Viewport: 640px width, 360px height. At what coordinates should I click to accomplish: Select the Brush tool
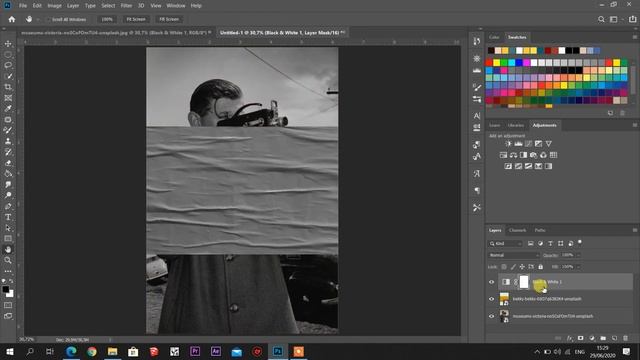pyautogui.click(x=8, y=130)
